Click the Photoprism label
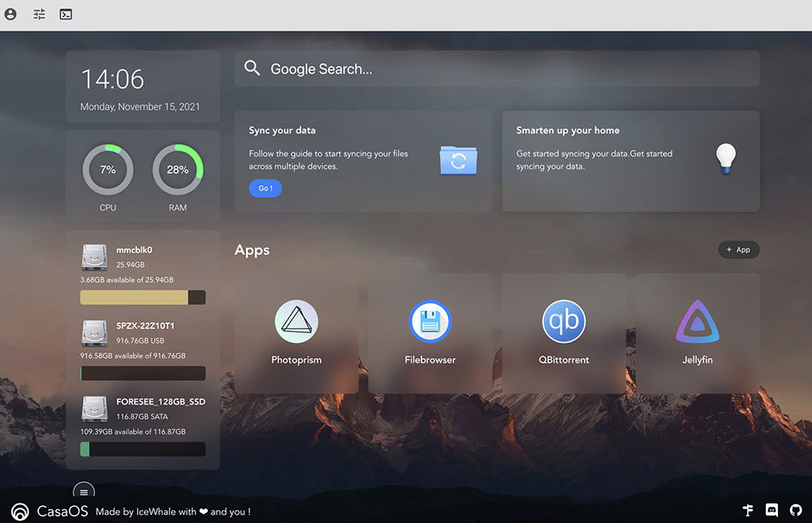Viewport: 812px width, 523px height. tap(296, 360)
